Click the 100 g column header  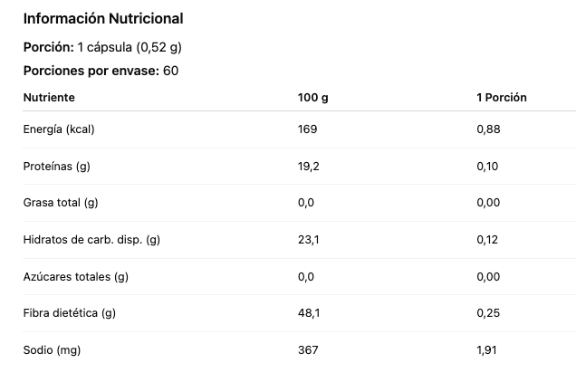(312, 97)
